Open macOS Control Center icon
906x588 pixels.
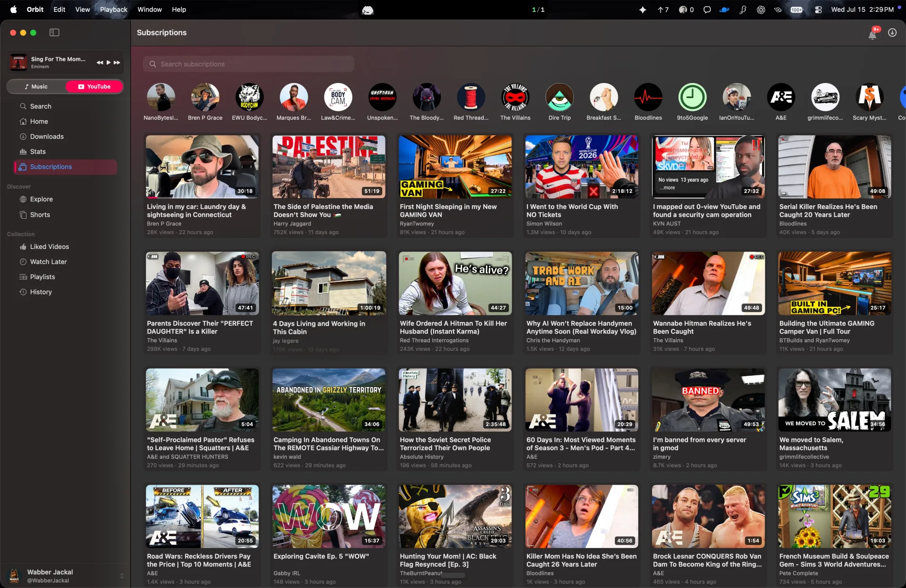(x=818, y=9)
